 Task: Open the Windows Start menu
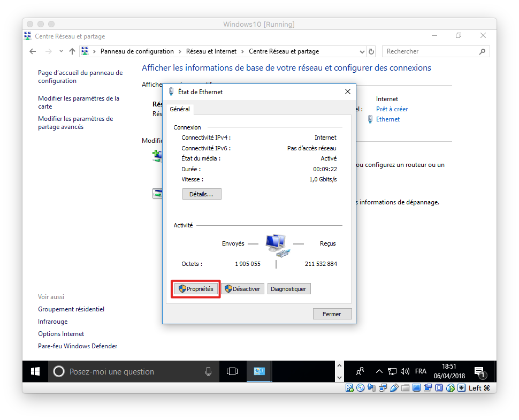[x=35, y=371]
